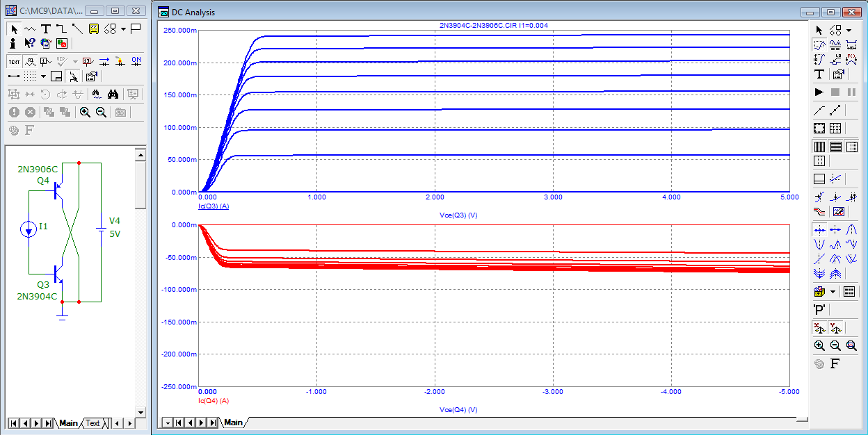Image resolution: width=868 pixels, height=435 pixels.
Task: Expand dropdown arrow beside the colored box icon
Action: [x=833, y=291]
